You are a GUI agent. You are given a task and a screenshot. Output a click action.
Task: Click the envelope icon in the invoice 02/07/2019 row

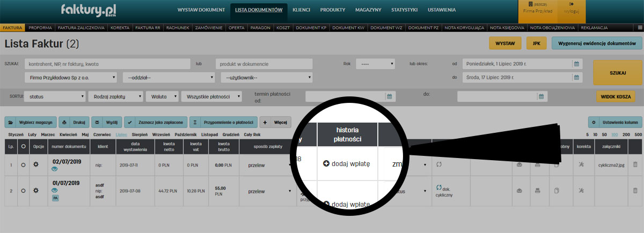519,166
